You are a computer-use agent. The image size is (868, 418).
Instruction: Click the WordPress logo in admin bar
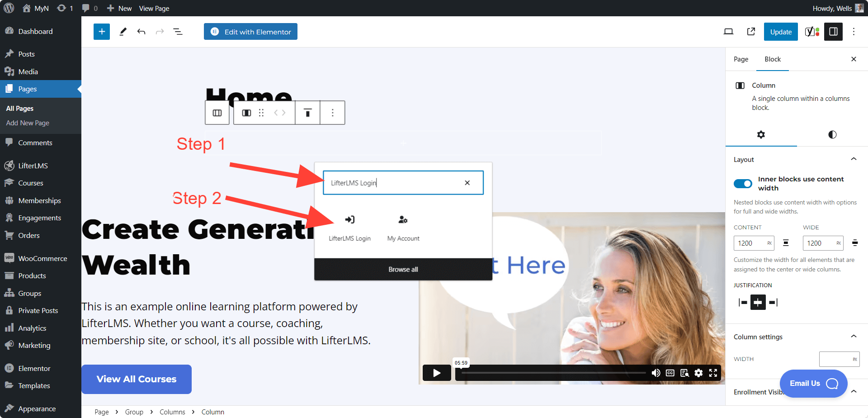(x=9, y=8)
